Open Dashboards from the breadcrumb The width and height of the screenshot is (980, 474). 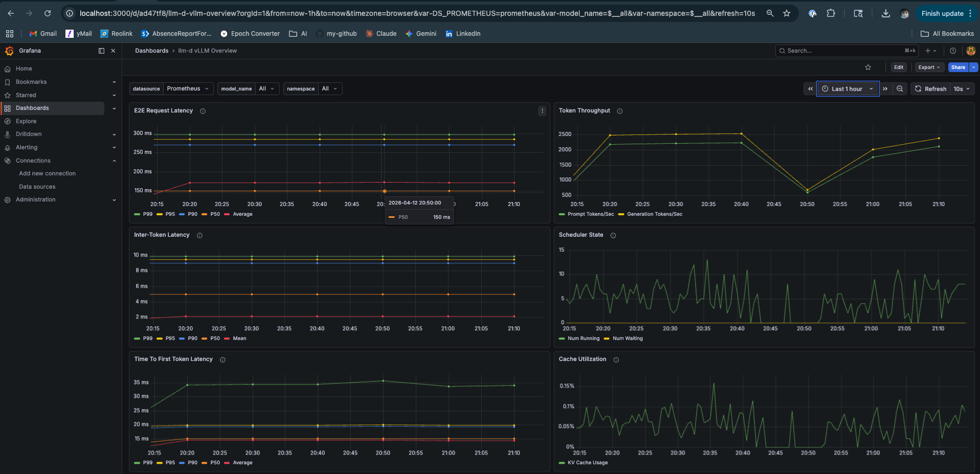click(151, 51)
